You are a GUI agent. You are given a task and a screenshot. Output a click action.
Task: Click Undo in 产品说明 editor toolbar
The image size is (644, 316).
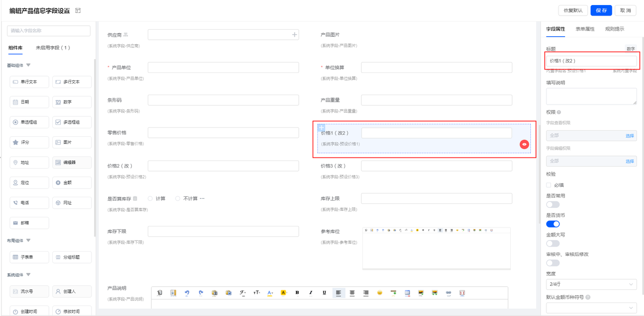click(x=187, y=292)
